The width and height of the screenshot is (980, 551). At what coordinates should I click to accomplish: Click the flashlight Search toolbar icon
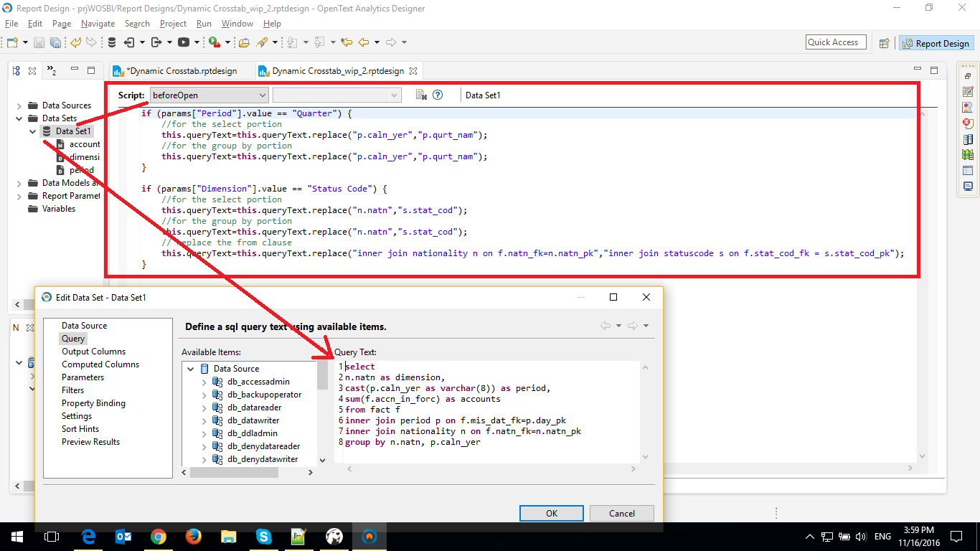click(262, 42)
